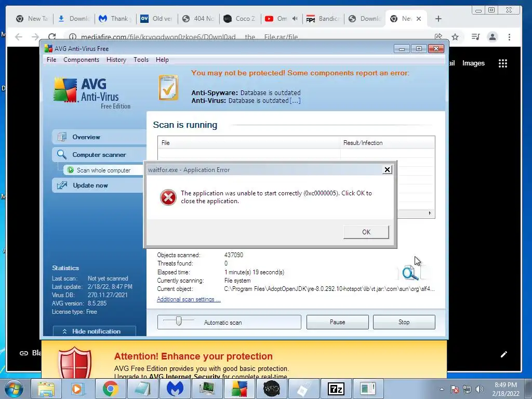Click AVG icon in taskbar
The image size is (532, 399).
239,389
